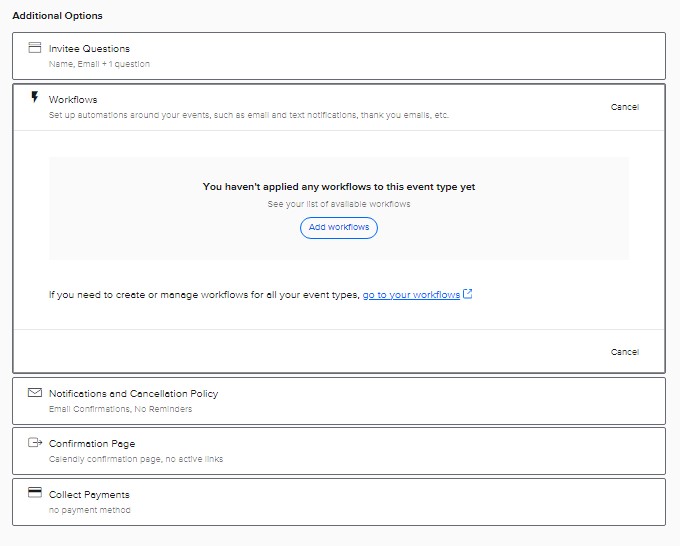Click the Workflows lightning bolt icon
Viewport: 680px width, 546px height.
tap(35, 97)
